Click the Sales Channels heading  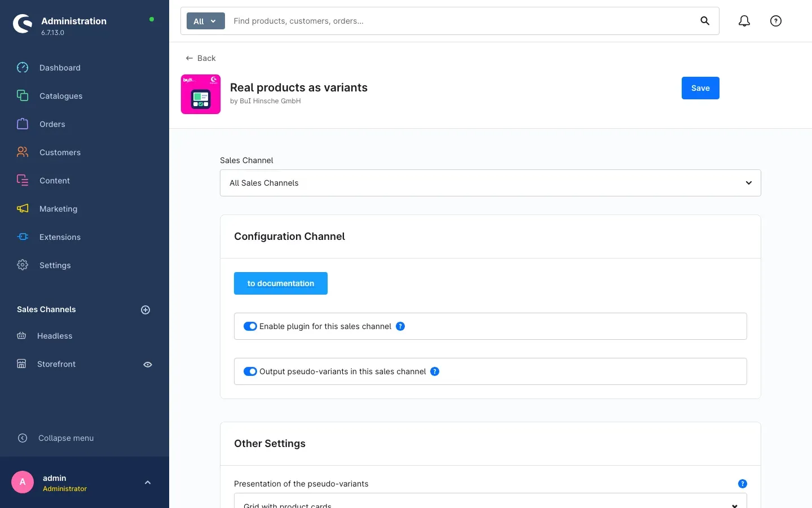(46, 309)
